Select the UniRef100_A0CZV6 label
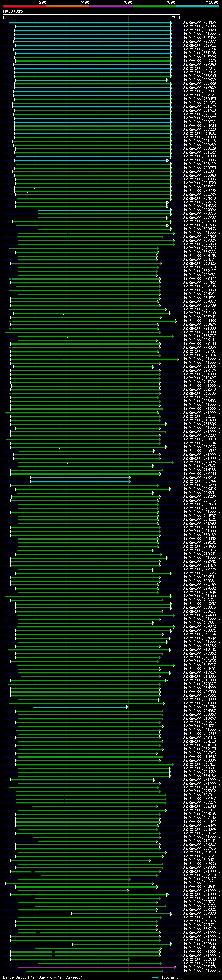 (199, 573)
